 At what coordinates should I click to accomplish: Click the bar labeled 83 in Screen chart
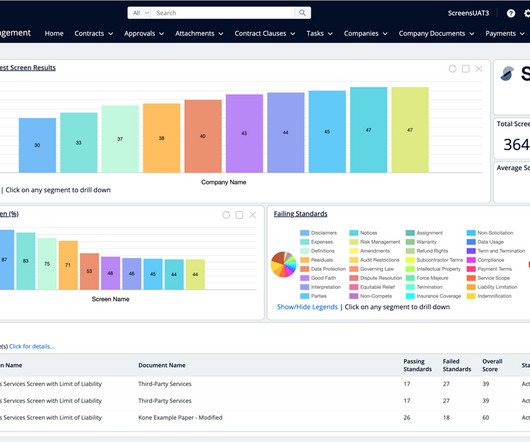(x=26, y=261)
